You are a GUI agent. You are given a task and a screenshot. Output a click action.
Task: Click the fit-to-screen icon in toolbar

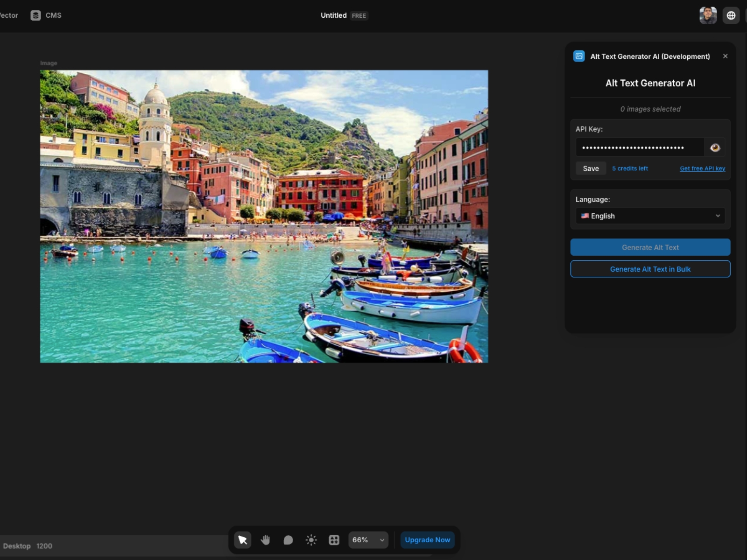[334, 540]
